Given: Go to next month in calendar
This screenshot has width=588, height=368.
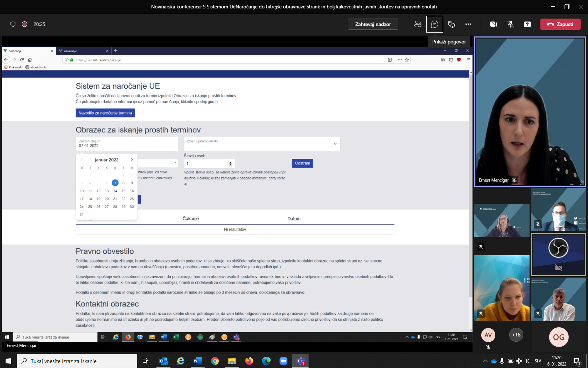Looking at the screenshot, I should 132,160.
